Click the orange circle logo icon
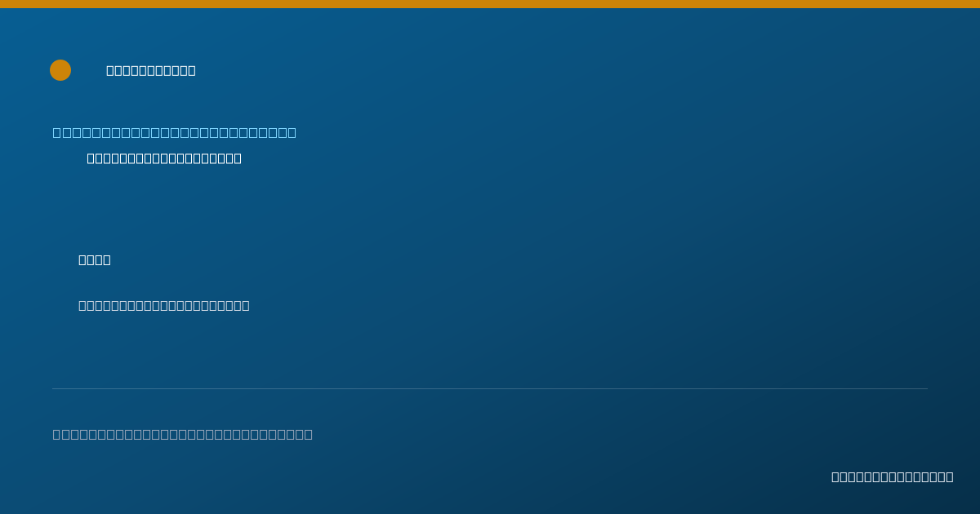 pyautogui.click(x=60, y=70)
